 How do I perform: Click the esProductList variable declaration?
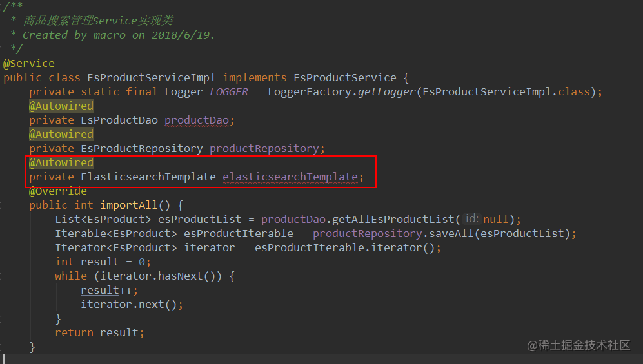click(x=200, y=220)
